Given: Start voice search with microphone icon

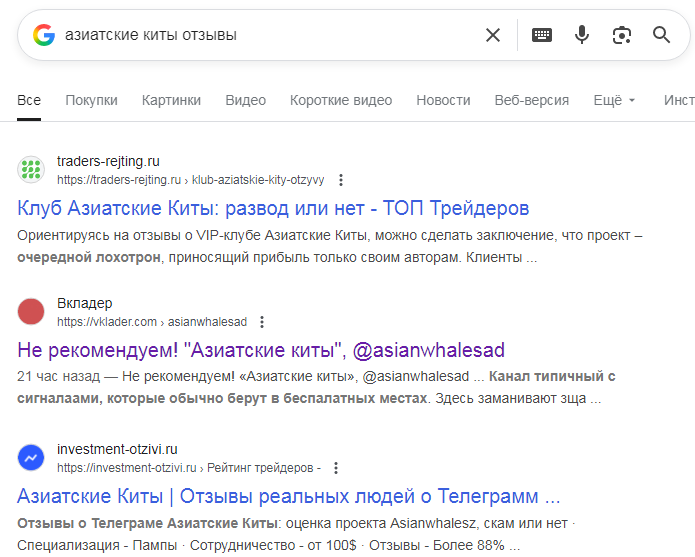Looking at the screenshot, I should point(582,35).
